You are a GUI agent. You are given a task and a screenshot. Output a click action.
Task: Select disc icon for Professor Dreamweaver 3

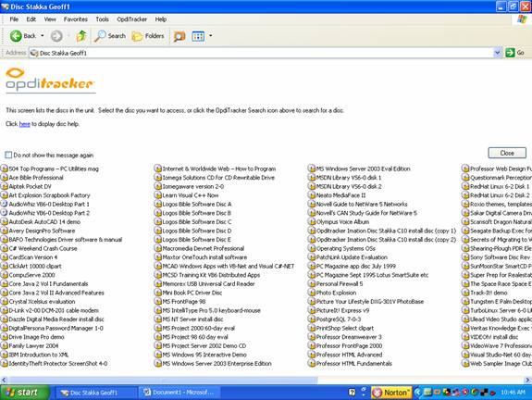(x=312, y=337)
